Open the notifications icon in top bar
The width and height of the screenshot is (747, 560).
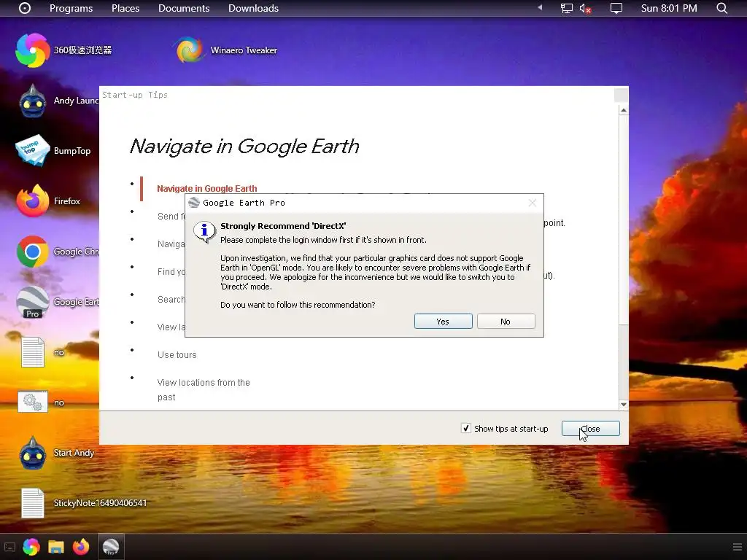(616, 8)
